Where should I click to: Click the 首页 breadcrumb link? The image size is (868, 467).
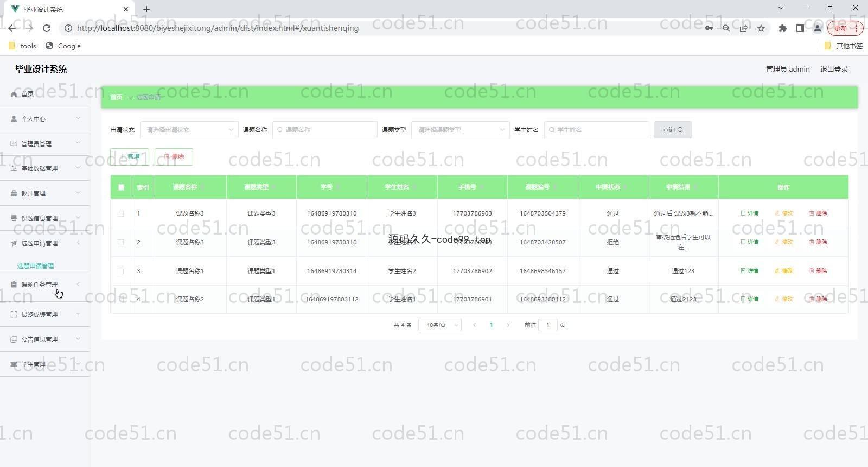click(116, 97)
